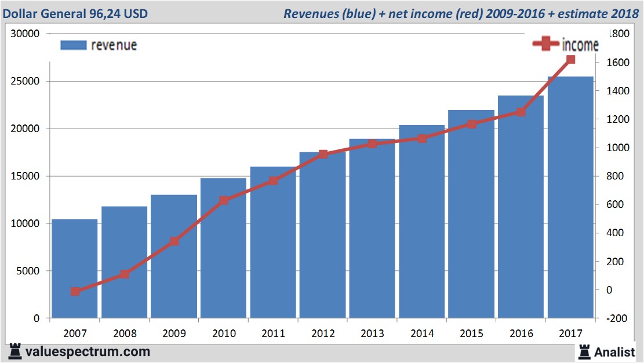Click the -200 income axis label
The height and width of the screenshot is (363, 644).
[x=617, y=318]
